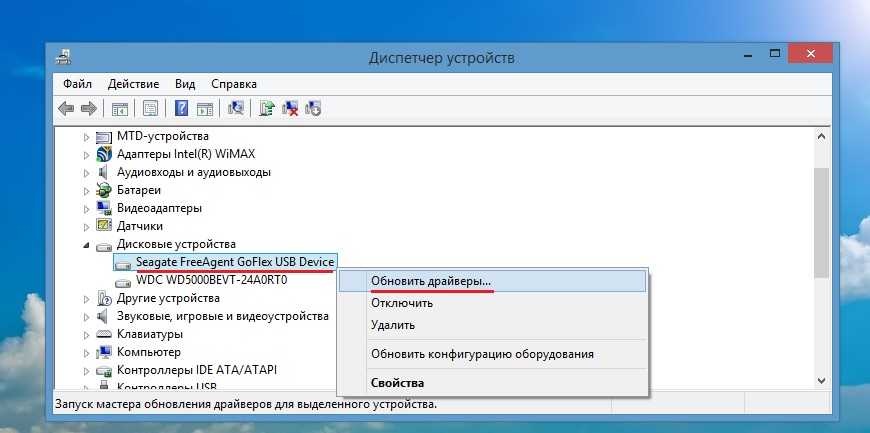Expand the Датчики node

tap(86, 227)
